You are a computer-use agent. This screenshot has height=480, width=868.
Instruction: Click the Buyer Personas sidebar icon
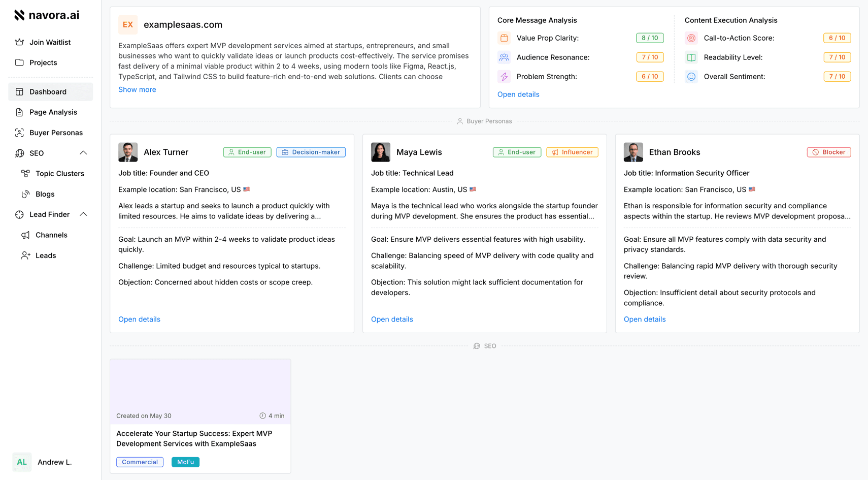(x=19, y=133)
